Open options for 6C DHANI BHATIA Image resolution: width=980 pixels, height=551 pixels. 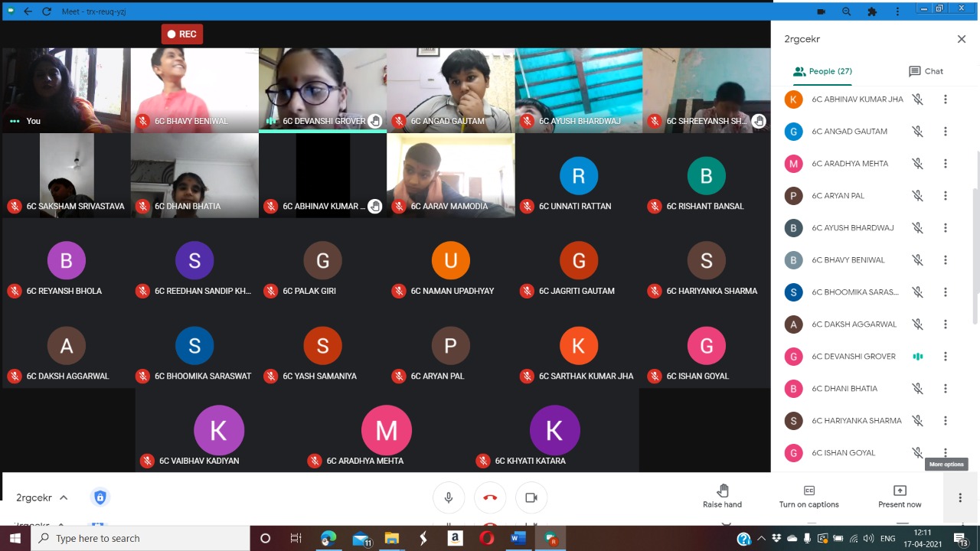click(x=946, y=389)
